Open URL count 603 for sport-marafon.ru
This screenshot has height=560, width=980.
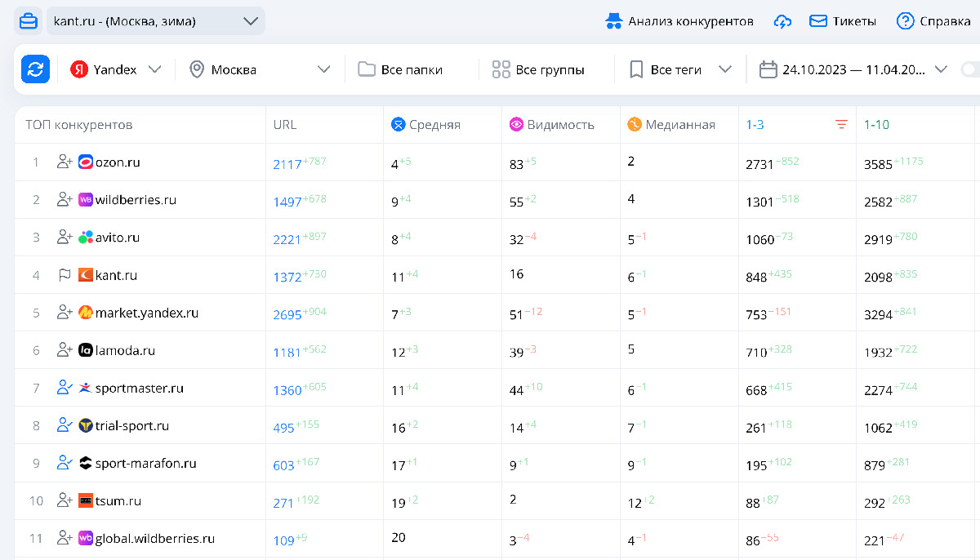(x=283, y=465)
